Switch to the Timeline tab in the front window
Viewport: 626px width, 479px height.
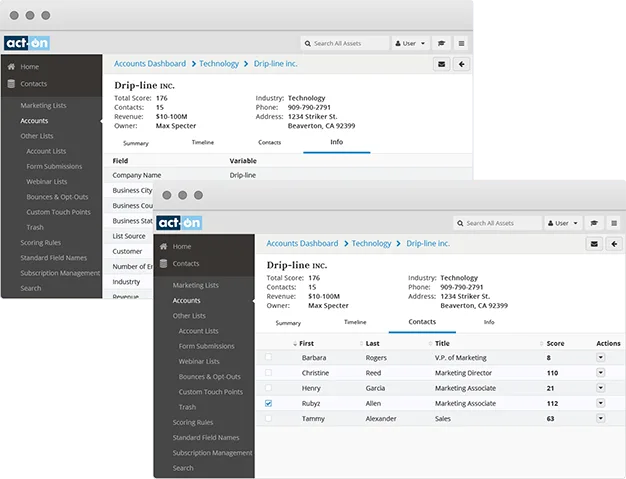(x=355, y=322)
